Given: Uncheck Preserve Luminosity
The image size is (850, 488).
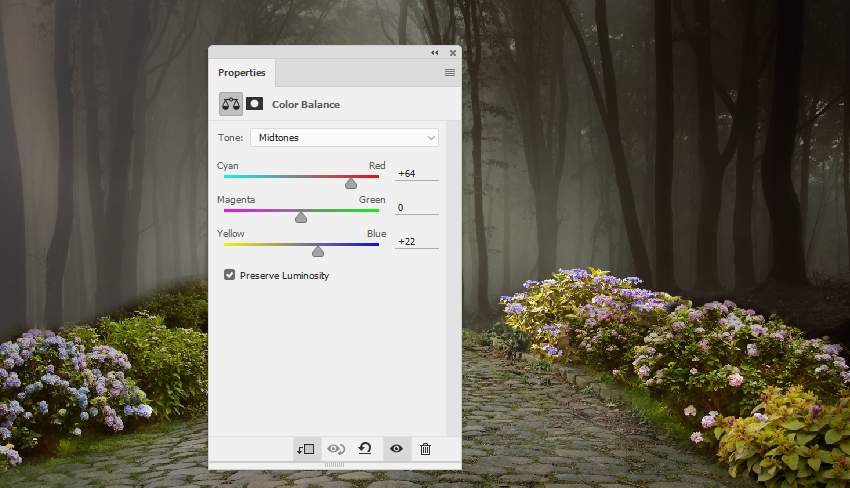Looking at the screenshot, I should tap(230, 275).
